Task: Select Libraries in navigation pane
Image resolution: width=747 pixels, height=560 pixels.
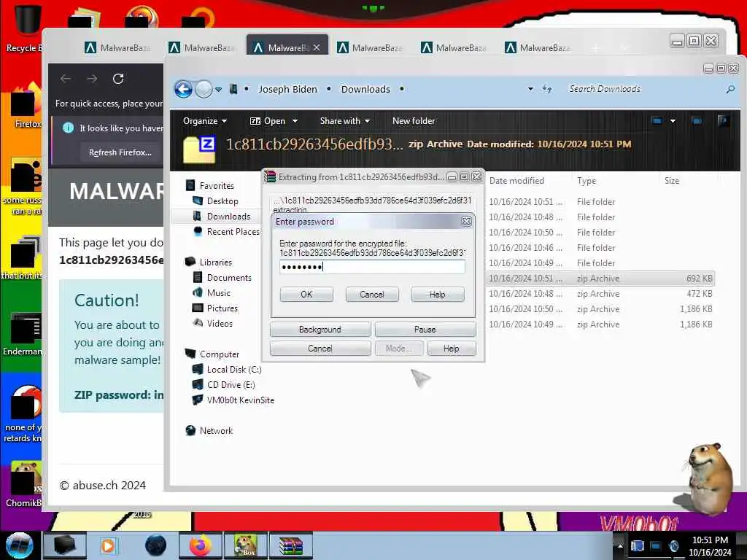Action: 215,262
